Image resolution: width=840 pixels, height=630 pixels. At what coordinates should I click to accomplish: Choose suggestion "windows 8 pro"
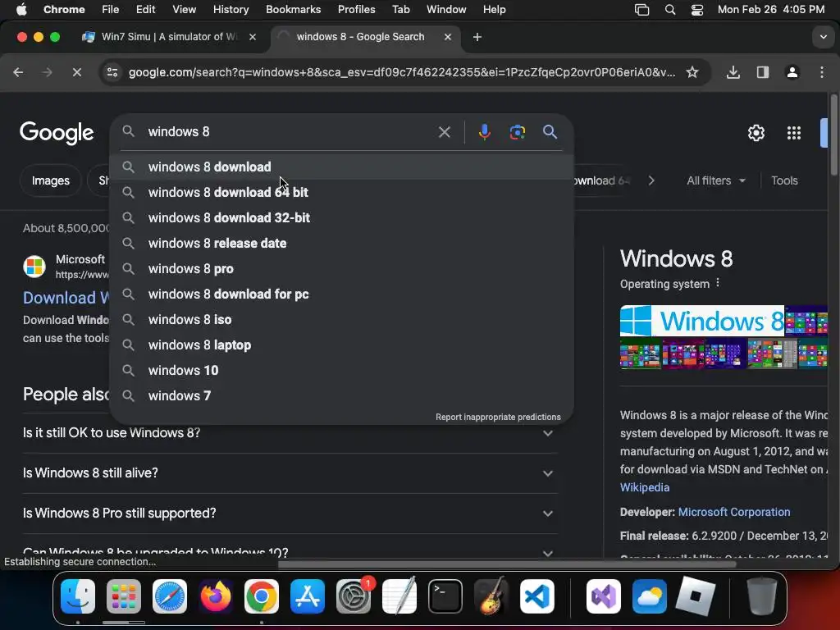click(342, 269)
